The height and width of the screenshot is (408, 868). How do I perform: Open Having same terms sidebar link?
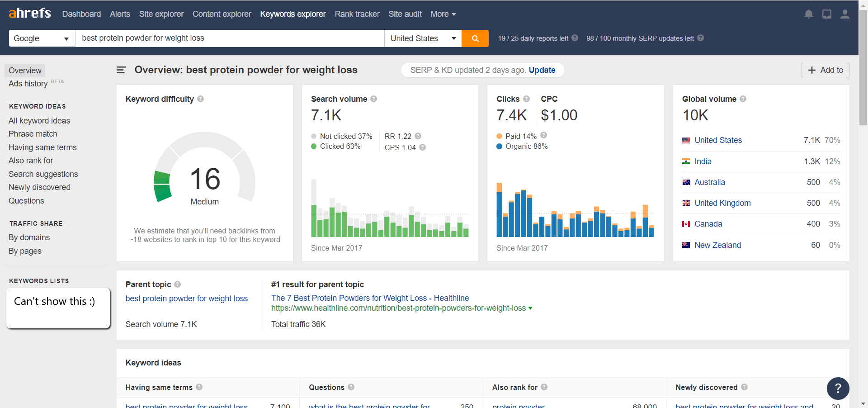(42, 147)
